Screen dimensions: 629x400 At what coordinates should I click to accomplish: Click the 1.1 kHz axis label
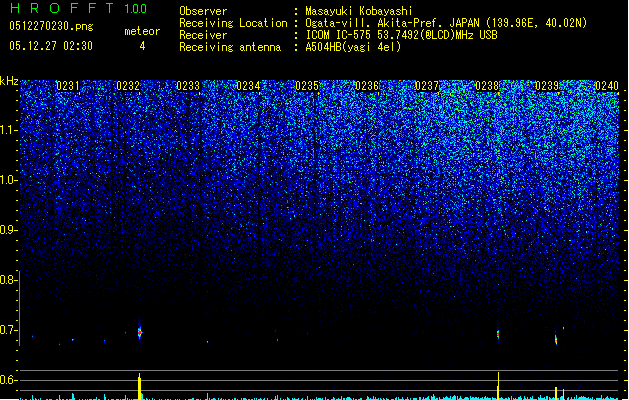(x=9, y=130)
